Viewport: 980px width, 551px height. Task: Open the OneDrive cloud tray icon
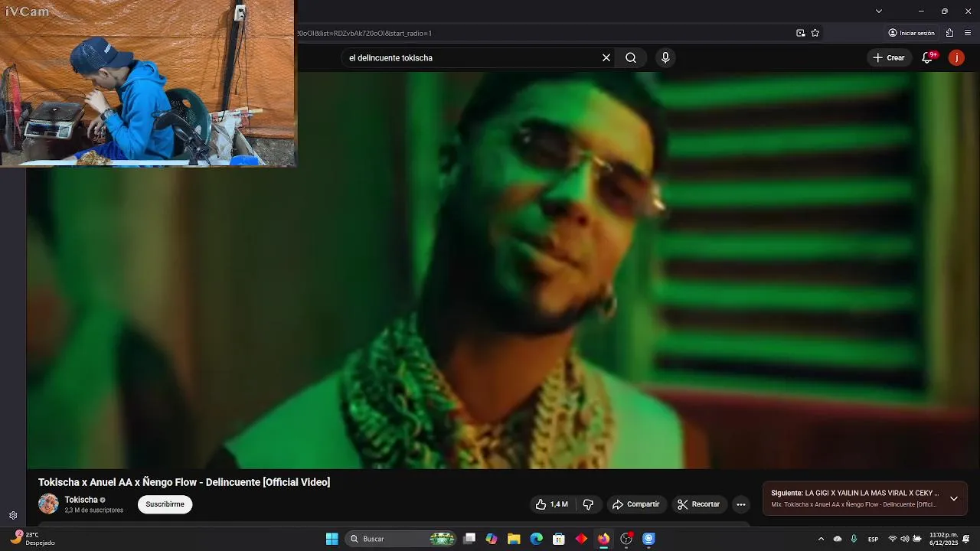[838, 539]
